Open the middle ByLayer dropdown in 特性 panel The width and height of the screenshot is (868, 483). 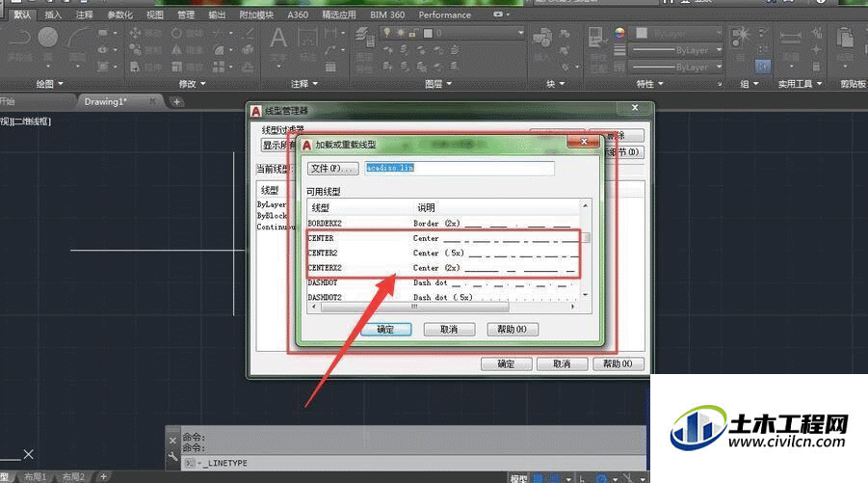[719, 50]
